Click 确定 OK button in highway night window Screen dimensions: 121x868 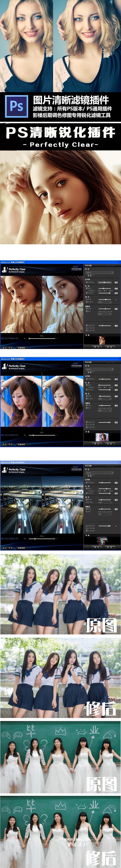[97, 547]
